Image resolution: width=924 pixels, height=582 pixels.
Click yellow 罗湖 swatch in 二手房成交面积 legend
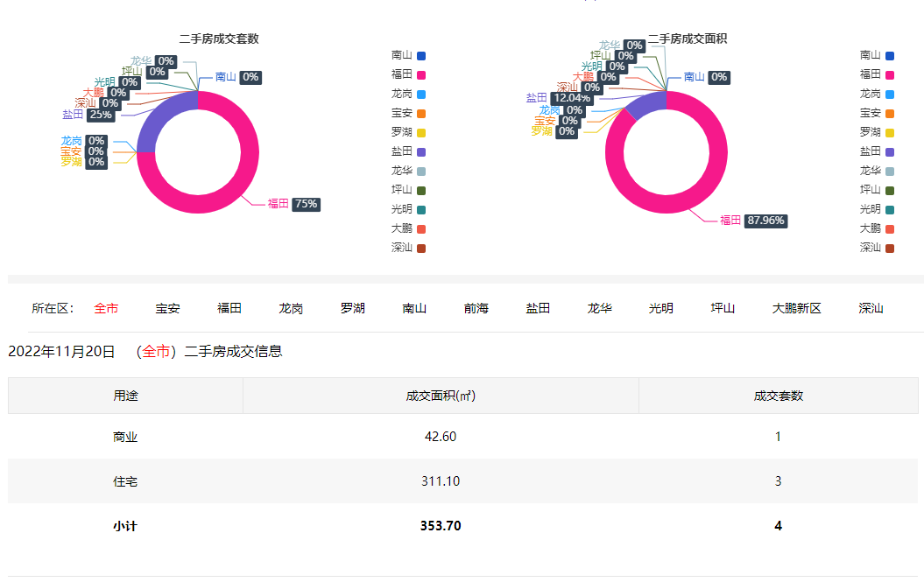(890, 132)
